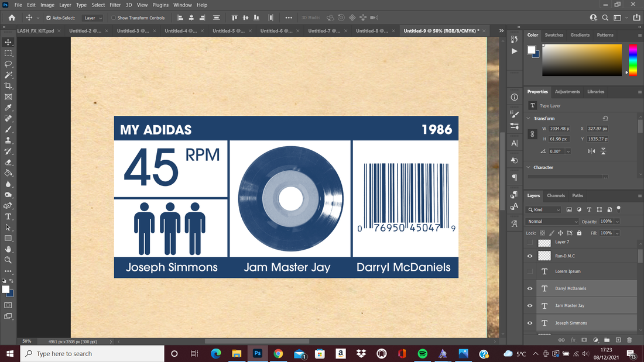Create a new layer icon in Layers panel
This screenshot has height=362, width=644.
pyautogui.click(x=618, y=340)
